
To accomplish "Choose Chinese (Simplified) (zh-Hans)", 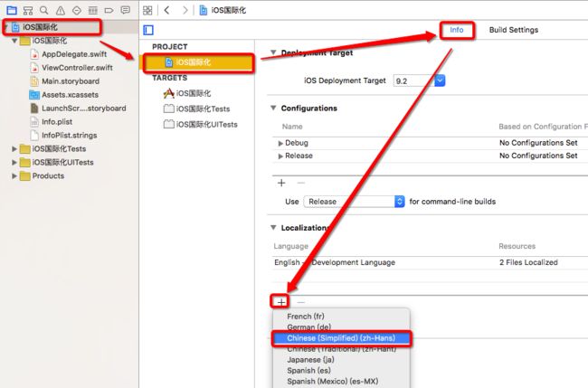I will (x=341, y=338).
